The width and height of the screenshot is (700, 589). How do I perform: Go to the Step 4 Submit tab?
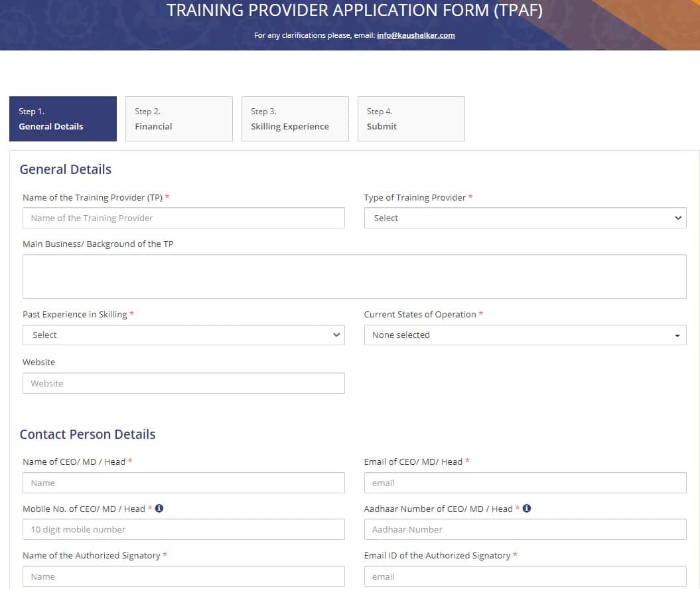tap(411, 119)
